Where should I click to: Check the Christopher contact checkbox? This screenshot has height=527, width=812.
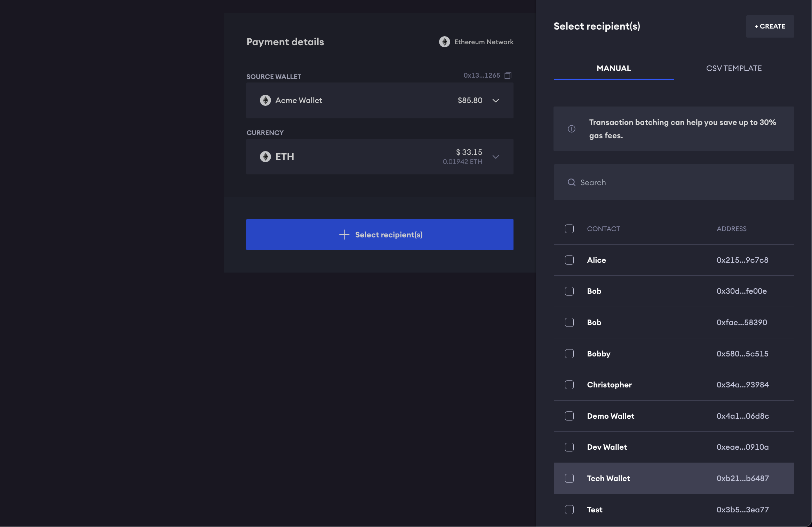[569, 385]
